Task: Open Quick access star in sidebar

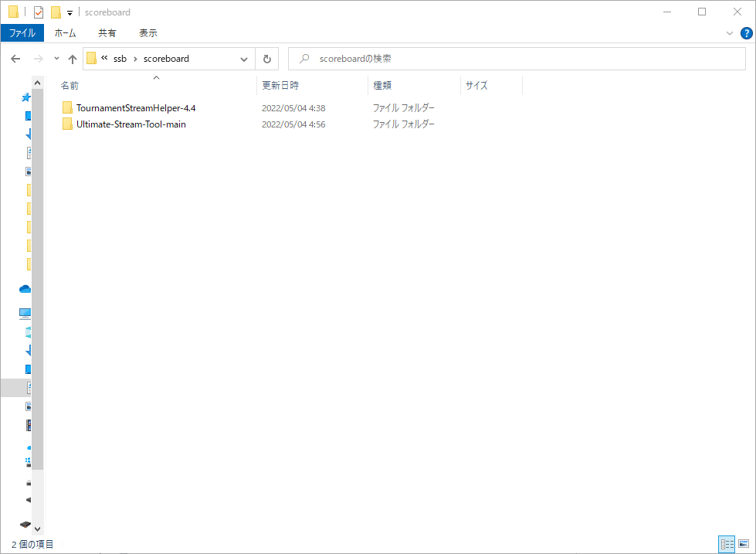Action: tap(26, 97)
